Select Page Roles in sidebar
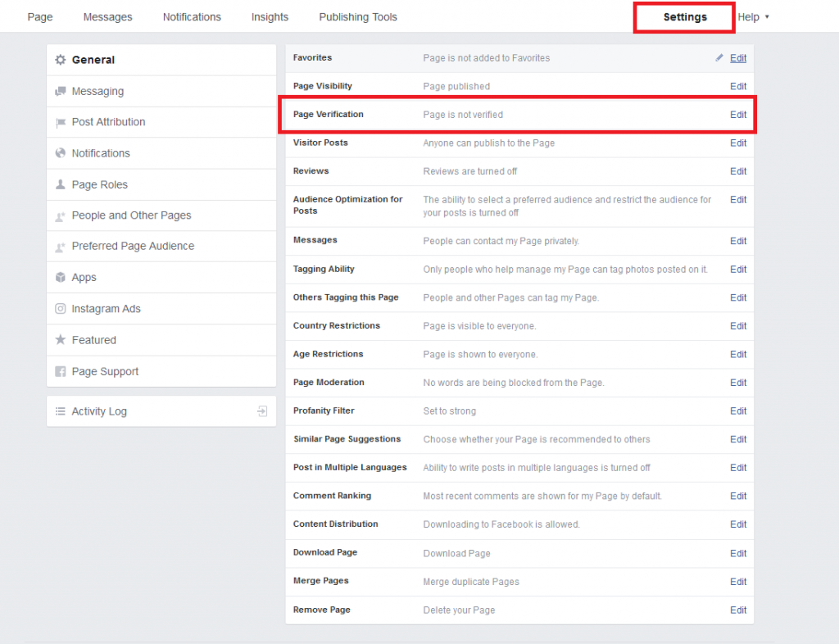 click(161, 184)
